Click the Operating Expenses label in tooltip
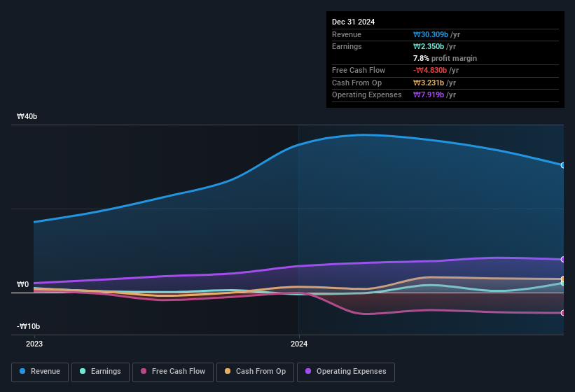 click(x=367, y=95)
